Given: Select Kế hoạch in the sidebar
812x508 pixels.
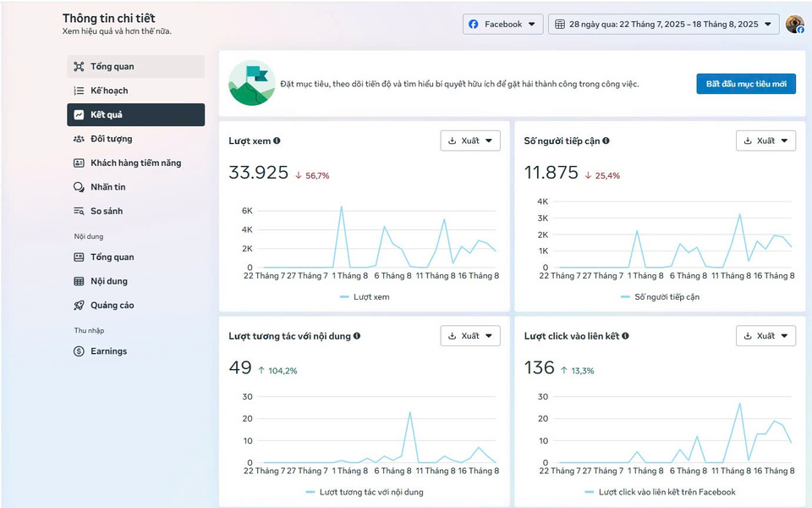Looking at the screenshot, I should [109, 91].
